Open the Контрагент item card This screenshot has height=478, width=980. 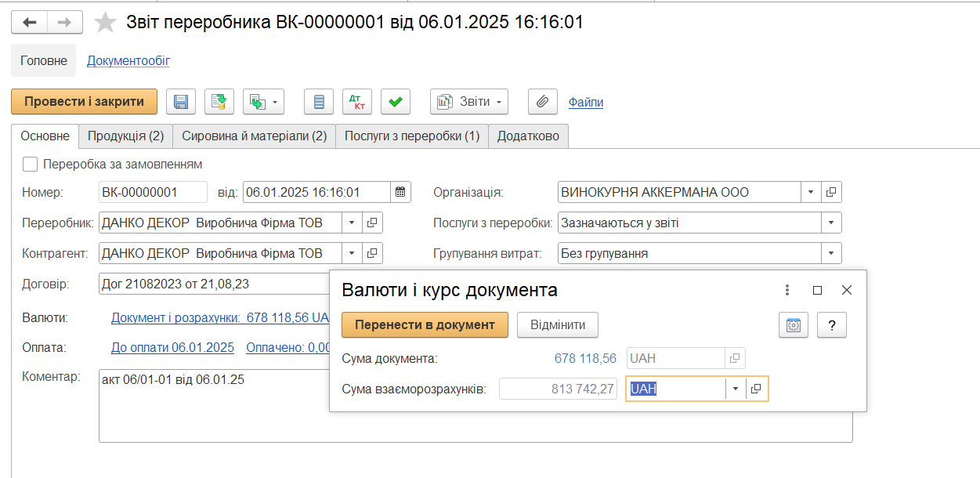click(372, 253)
